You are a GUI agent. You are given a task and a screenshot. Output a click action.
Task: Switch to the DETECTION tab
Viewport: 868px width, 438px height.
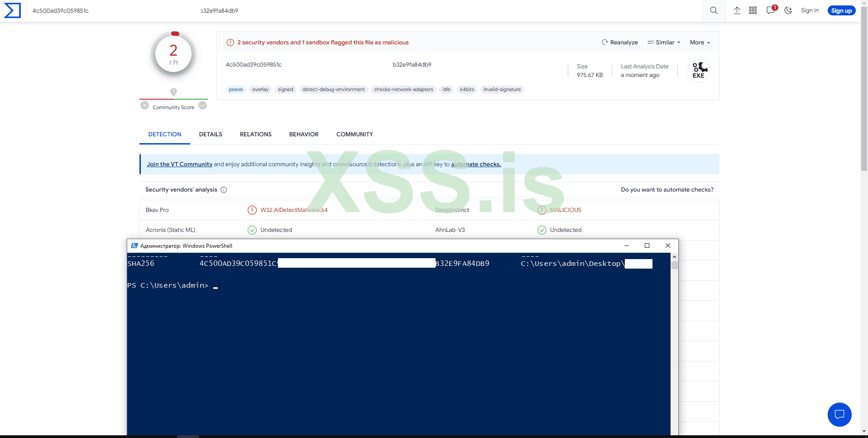[165, 135]
